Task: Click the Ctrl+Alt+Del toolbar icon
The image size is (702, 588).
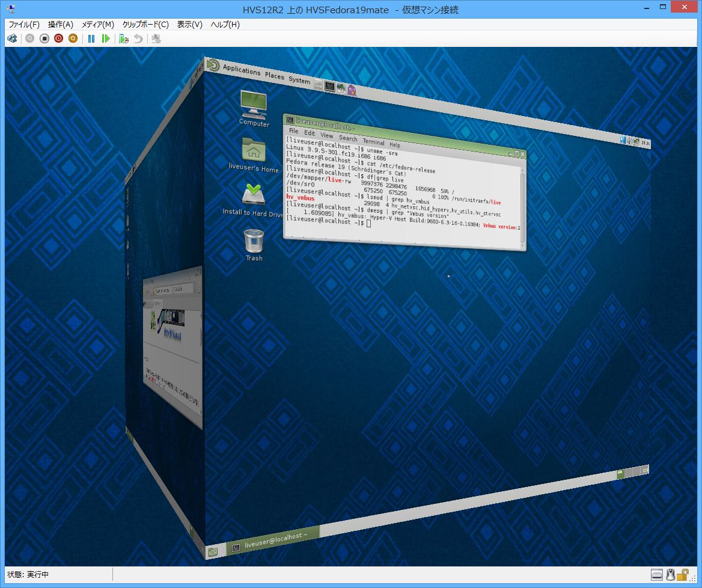Action: [12, 38]
